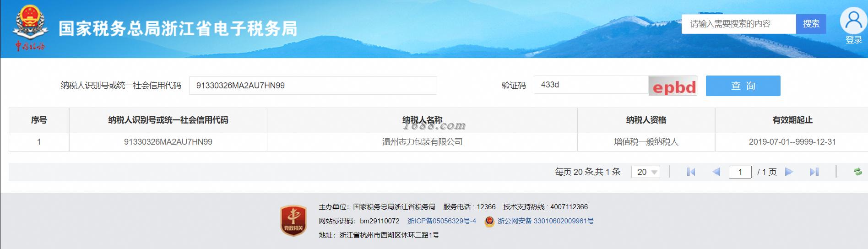
Task: Go to previous page arrow icon
Action: coord(716,172)
